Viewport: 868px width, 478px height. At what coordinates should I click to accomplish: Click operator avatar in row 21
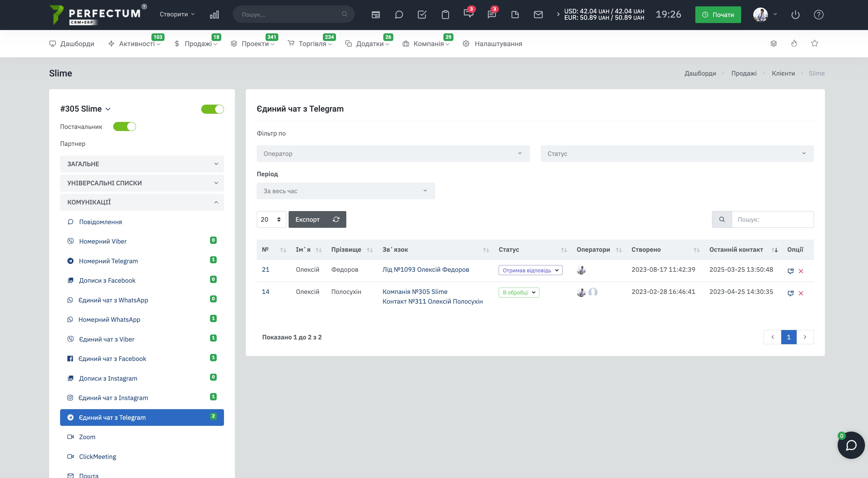coord(581,270)
